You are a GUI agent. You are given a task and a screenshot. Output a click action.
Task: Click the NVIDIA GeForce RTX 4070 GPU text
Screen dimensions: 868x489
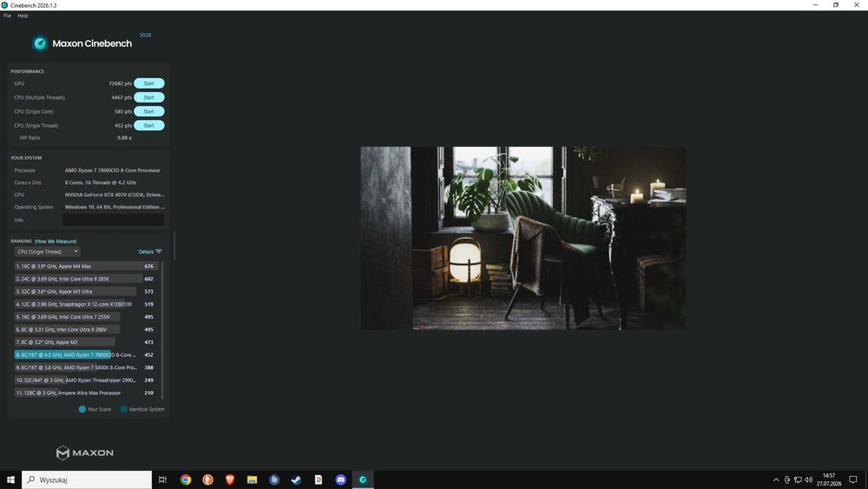coord(115,195)
